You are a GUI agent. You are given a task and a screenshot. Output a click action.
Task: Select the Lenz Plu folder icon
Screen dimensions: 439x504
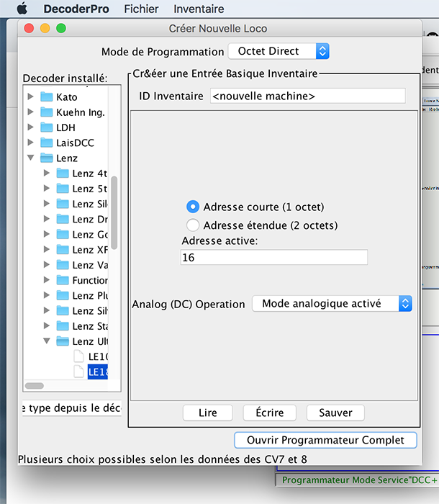tap(63, 295)
